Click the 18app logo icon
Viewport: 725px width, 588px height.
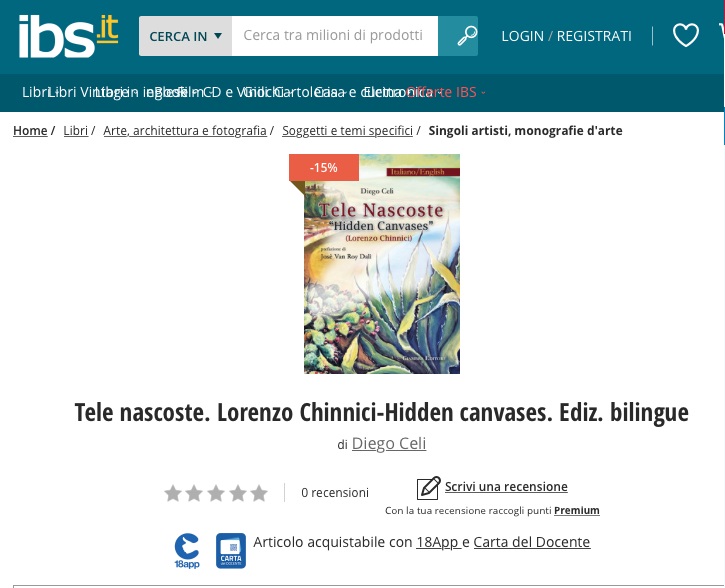187,551
